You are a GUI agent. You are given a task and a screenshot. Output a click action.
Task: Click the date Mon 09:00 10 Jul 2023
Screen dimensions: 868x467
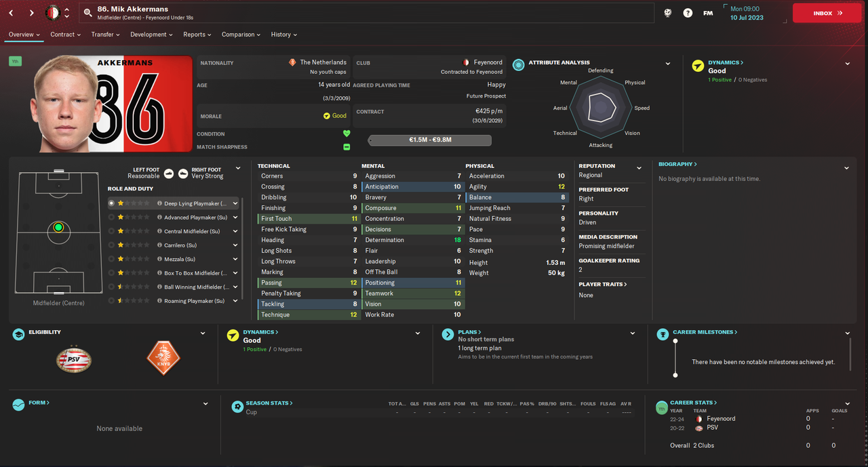point(746,13)
